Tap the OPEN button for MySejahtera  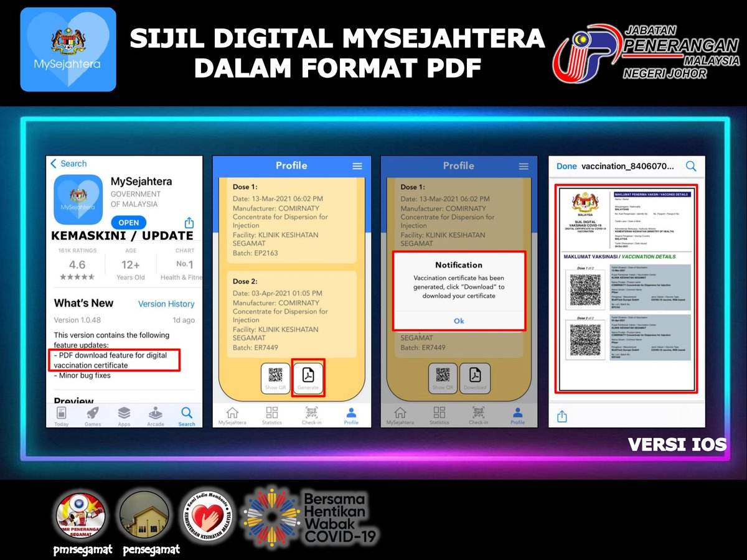point(129,223)
